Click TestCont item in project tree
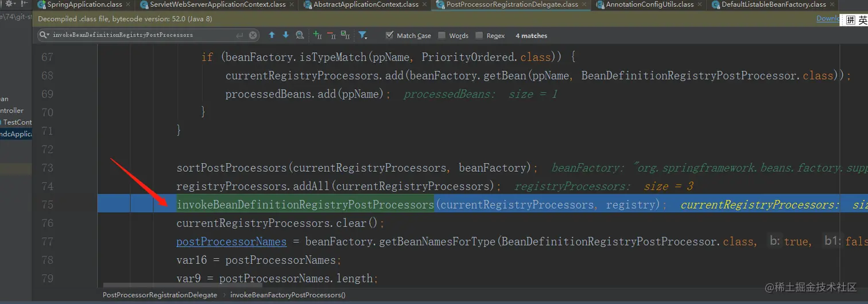Viewport: 868px width, 304px height. (x=18, y=122)
